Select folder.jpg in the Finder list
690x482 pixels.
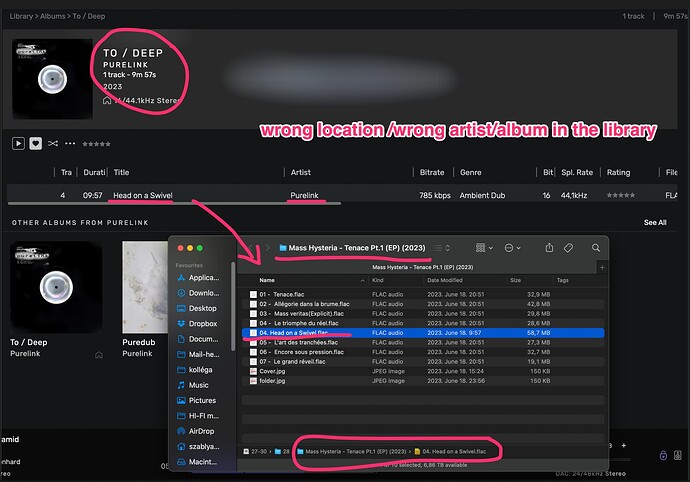422,381
